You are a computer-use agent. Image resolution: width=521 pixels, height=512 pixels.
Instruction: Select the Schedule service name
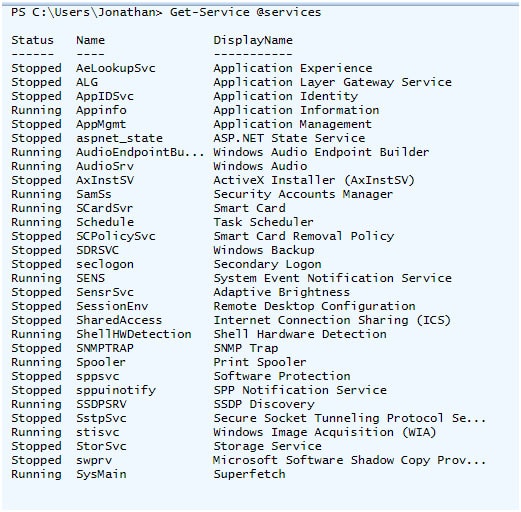(x=105, y=222)
